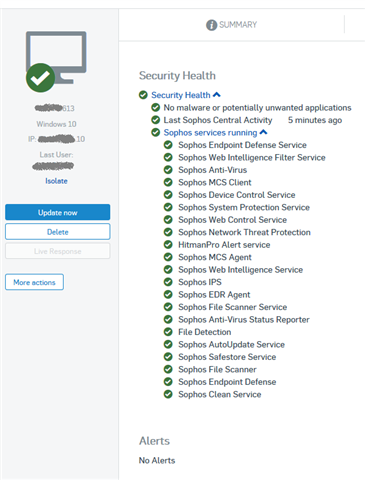Click check icon for Sophos Safestore Service
This screenshot has width=365, height=480.
pos(168,357)
